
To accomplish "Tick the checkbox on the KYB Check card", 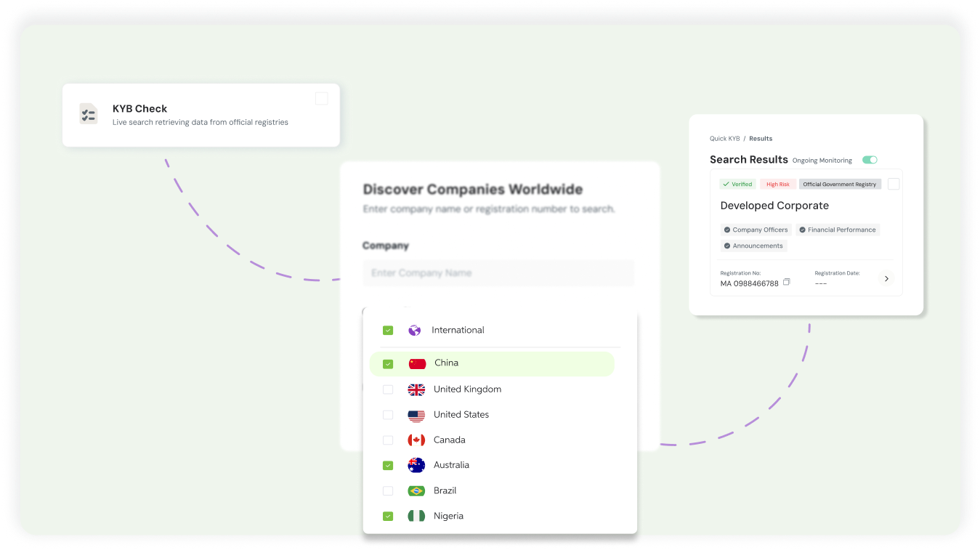I will tap(322, 99).
